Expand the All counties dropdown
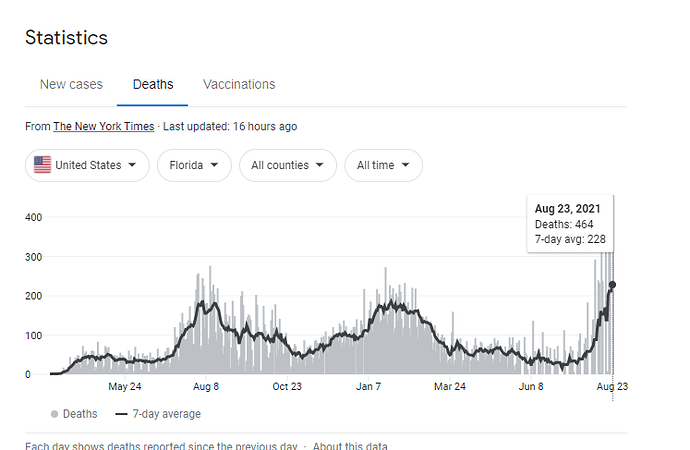 [288, 165]
